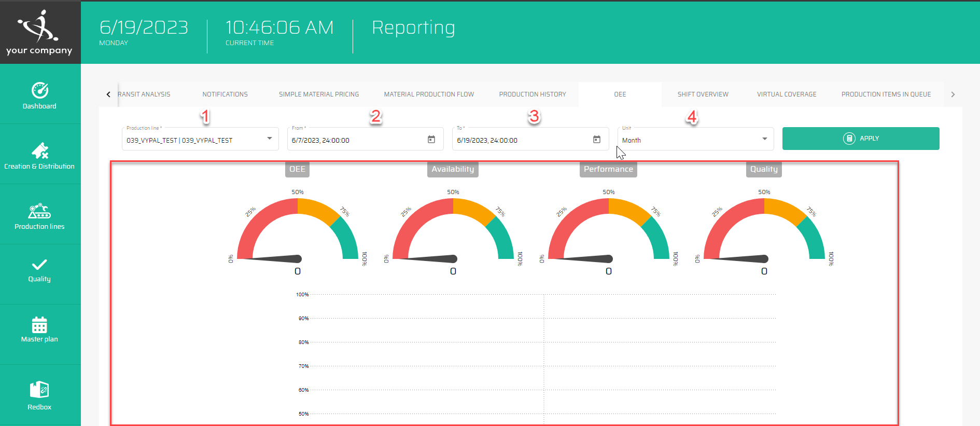Viewport: 980px width, 426px height.
Task: Expand the Unit dropdown showing Month
Action: (x=764, y=139)
